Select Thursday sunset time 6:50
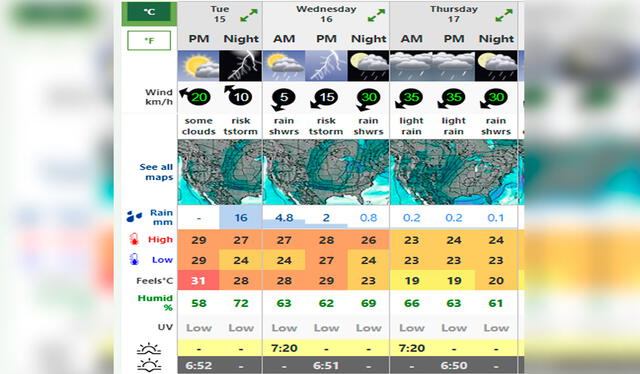This screenshot has height=374, width=640. [454, 365]
